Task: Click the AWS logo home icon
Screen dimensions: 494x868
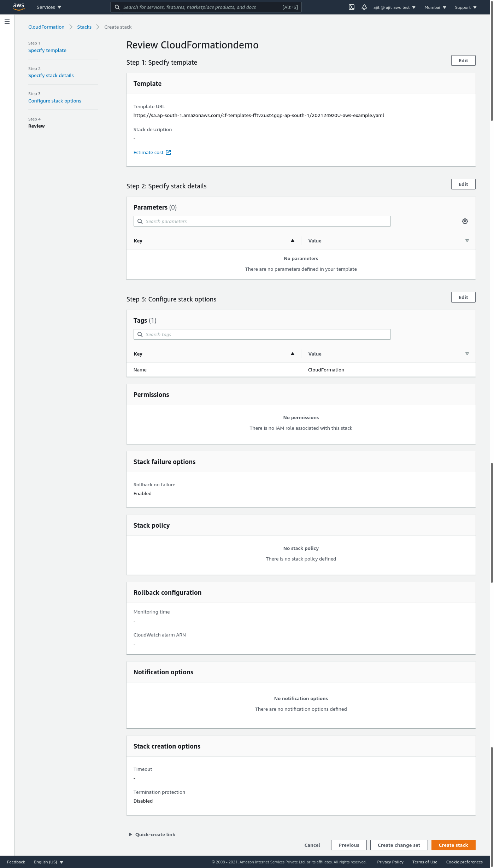Action: [x=19, y=7]
